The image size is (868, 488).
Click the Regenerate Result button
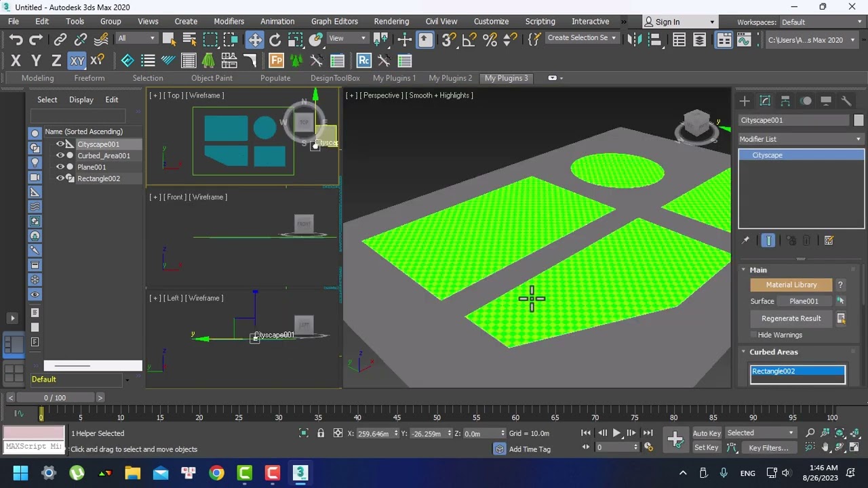[791, 318]
